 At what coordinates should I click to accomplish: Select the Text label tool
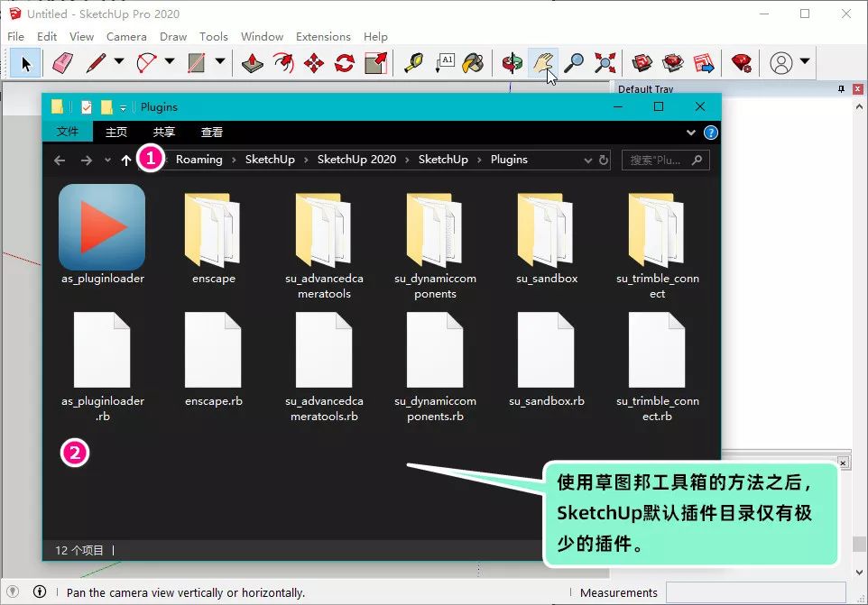click(445, 63)
